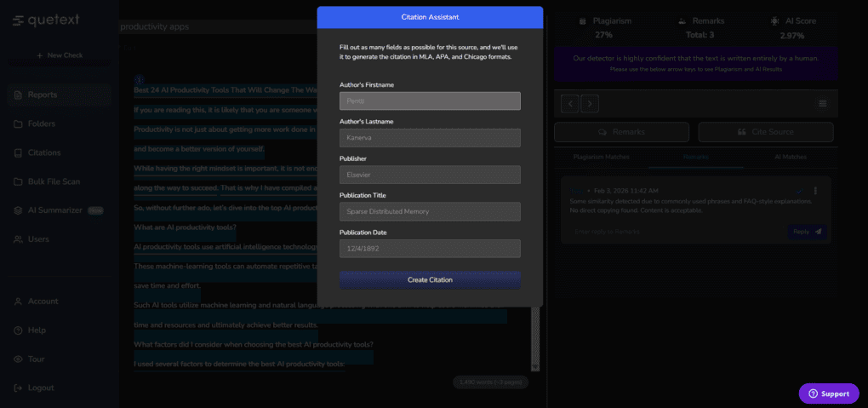Open the three-dot menu on the remark
Image resolution: width=868 pixels, height=408 pixels.
815,191
